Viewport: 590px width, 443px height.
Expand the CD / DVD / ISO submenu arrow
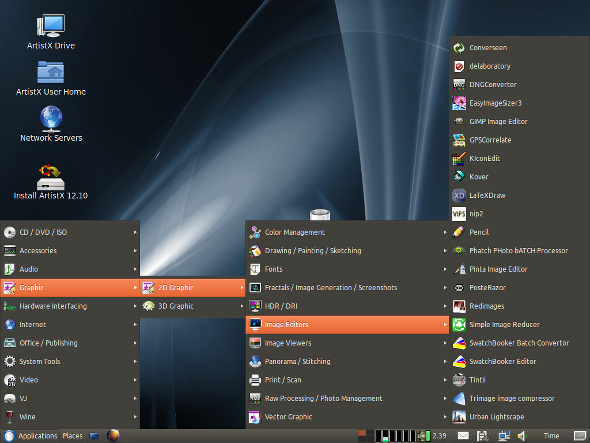[x=135, y=232]
